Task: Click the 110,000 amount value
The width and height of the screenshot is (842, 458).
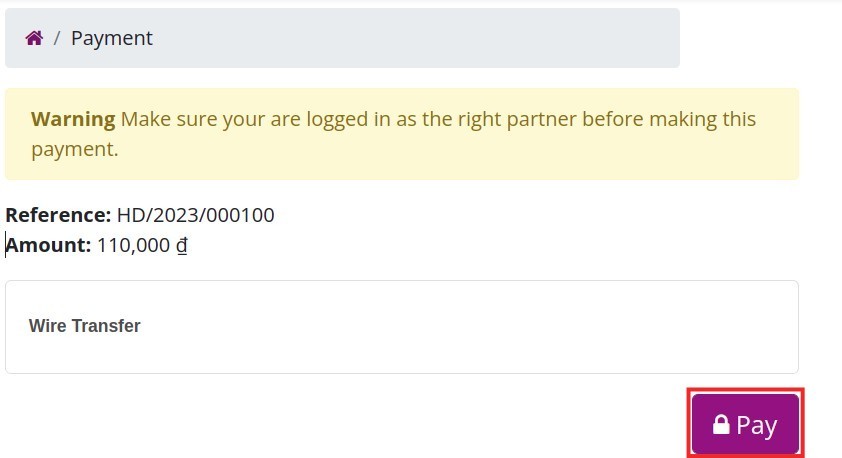Action: pos(133,245)
